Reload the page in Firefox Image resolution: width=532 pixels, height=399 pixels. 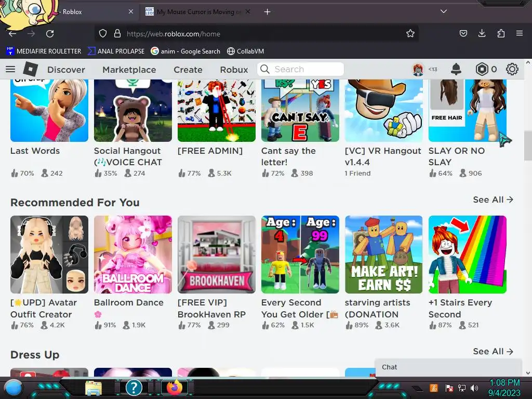pos(50,34)
